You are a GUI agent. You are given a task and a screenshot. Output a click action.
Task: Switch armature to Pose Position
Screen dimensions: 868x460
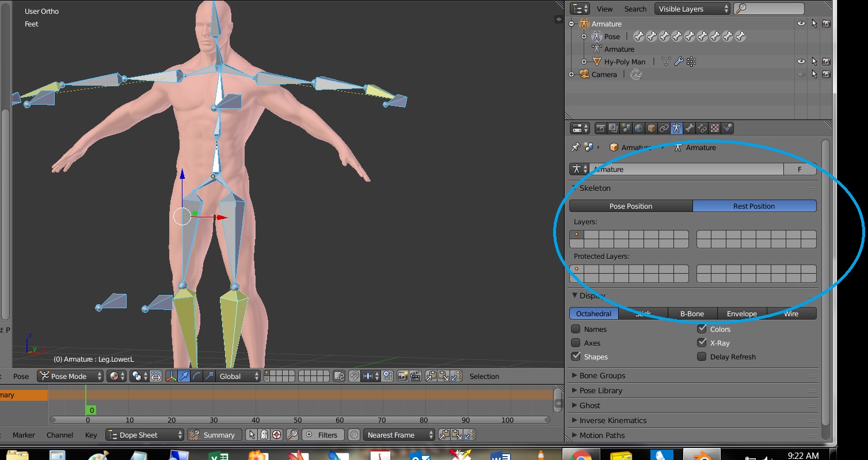[x=631, y=206]
